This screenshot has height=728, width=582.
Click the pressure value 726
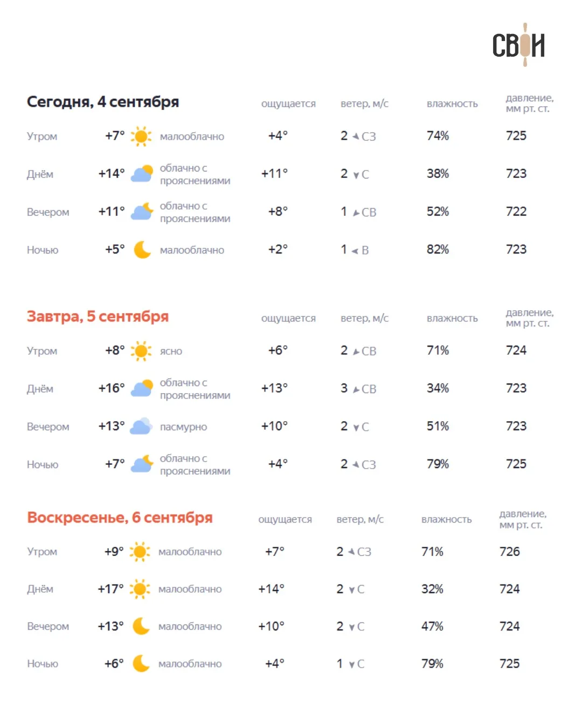coord(509,552)
